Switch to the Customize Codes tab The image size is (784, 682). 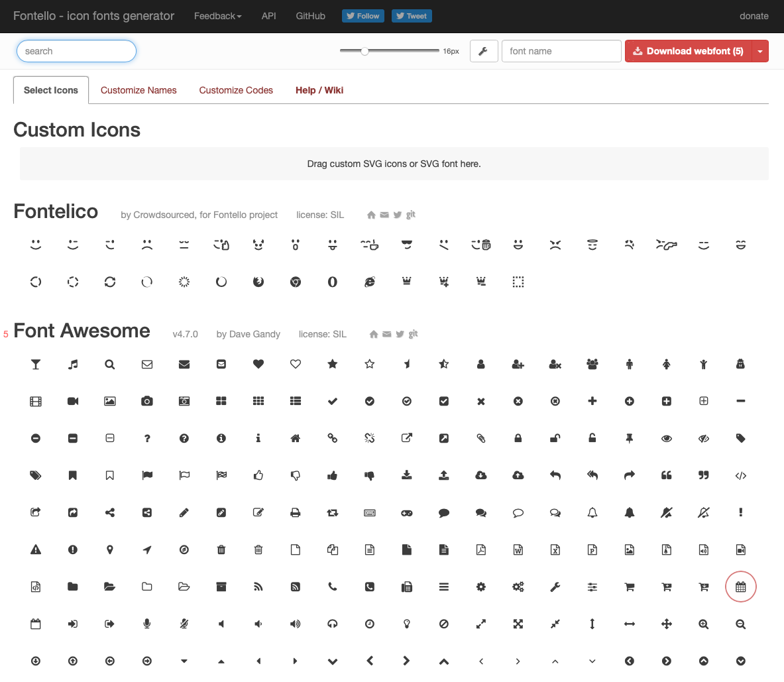point(236,90)
